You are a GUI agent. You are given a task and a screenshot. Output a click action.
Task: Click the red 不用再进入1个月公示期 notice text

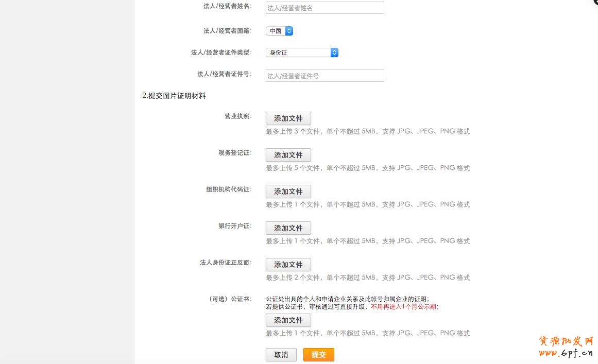404,306
